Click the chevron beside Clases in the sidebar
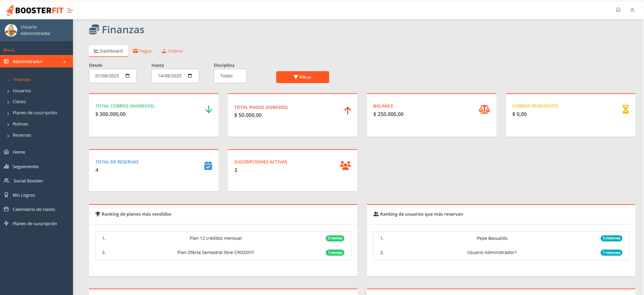Viewport: 644px width, 295px height. 8,102
